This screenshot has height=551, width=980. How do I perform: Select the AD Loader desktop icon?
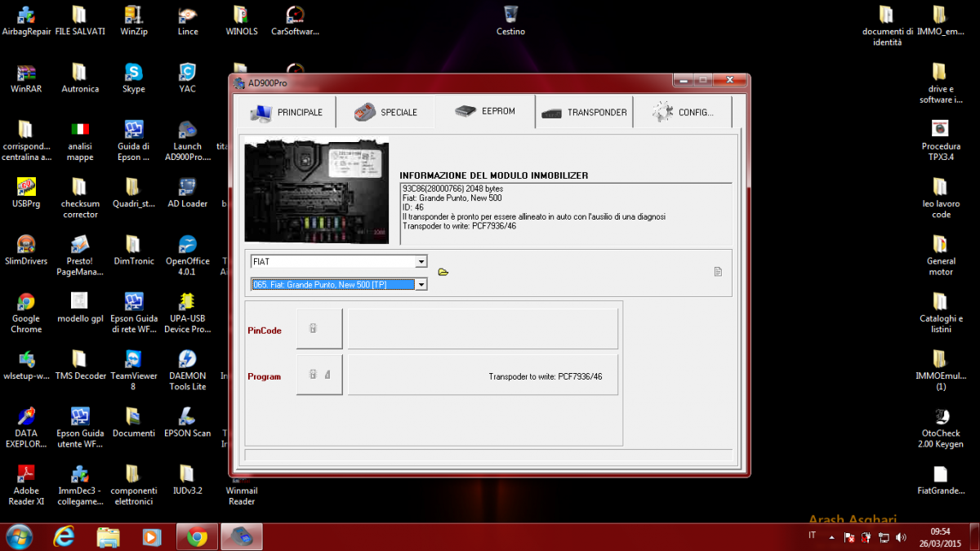tap(188, 193)
